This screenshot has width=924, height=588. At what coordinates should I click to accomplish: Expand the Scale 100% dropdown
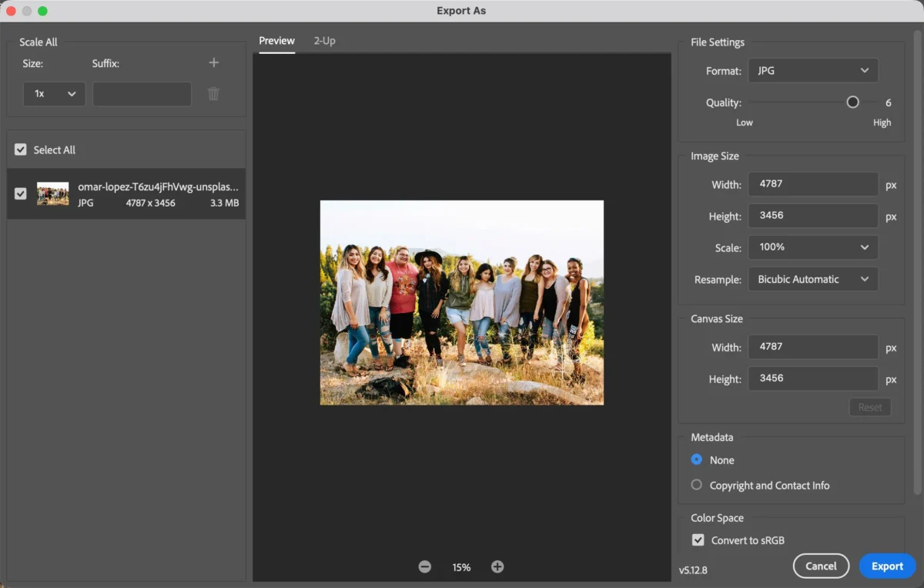812,247
